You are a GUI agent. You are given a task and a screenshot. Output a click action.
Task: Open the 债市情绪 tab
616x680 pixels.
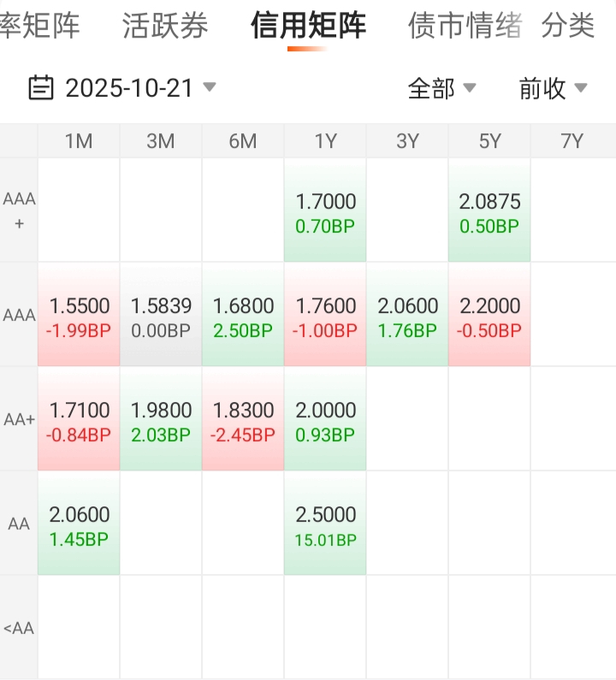pos(465,26)
